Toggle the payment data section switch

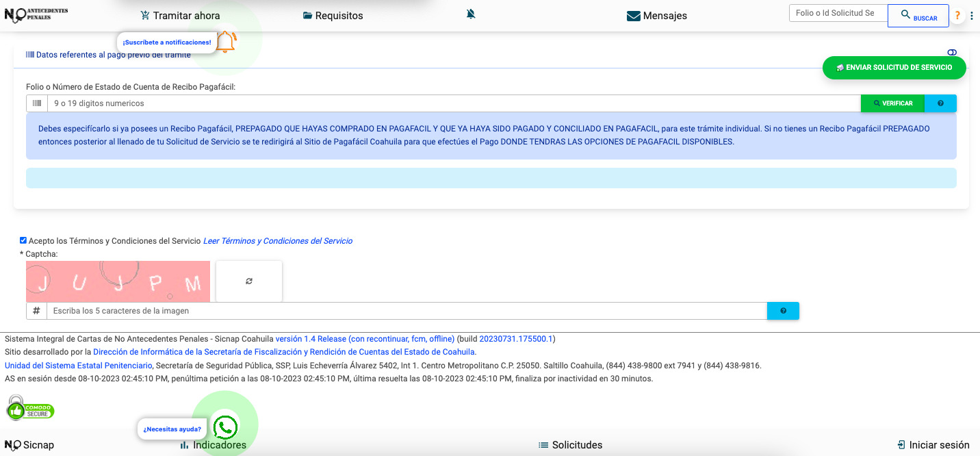point(952,53)
